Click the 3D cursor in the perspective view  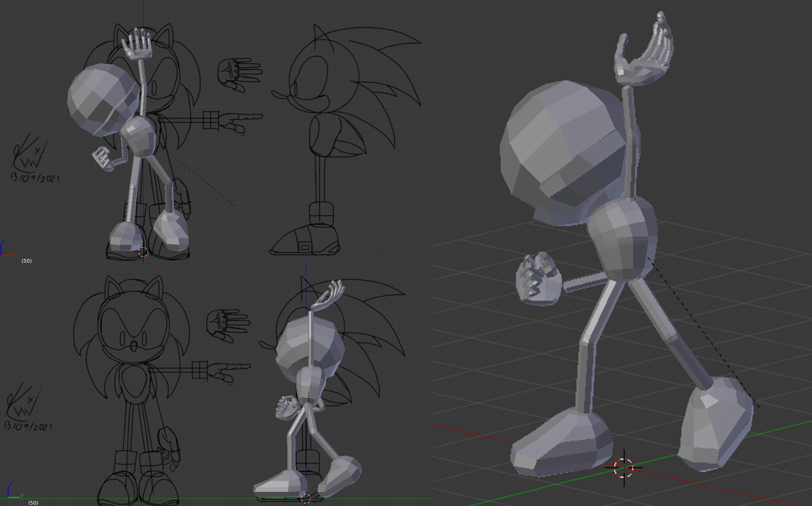tap(623, 468)
